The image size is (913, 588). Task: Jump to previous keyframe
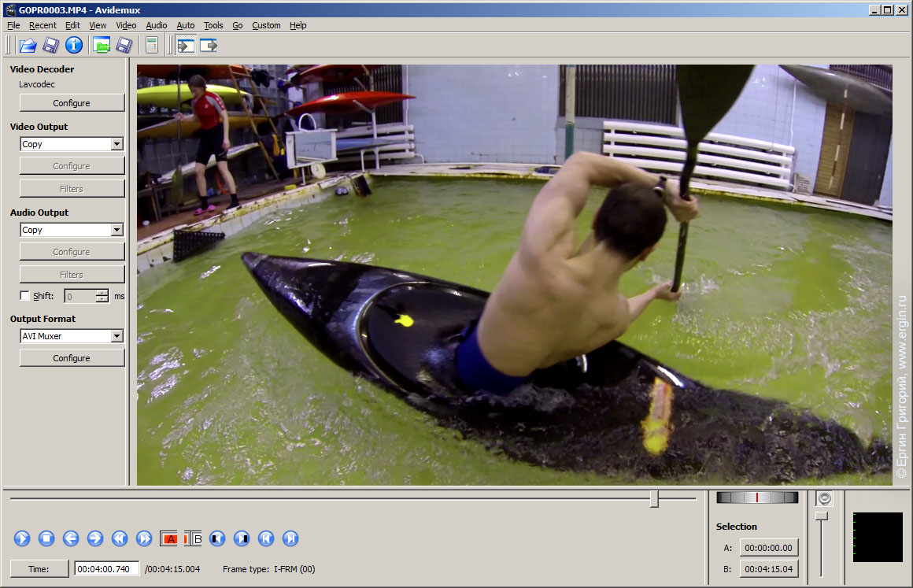pos(120,538)
